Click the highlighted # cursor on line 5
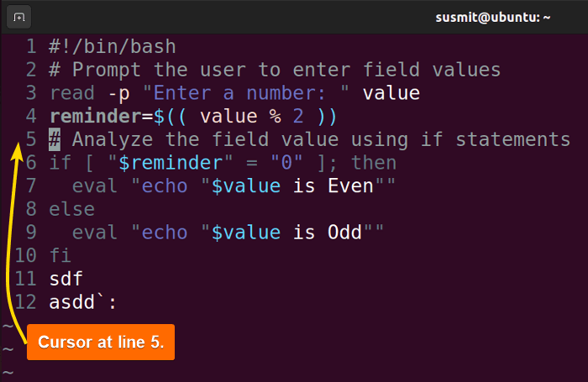This screenshot has width=588, height=382. coord(55,139)
